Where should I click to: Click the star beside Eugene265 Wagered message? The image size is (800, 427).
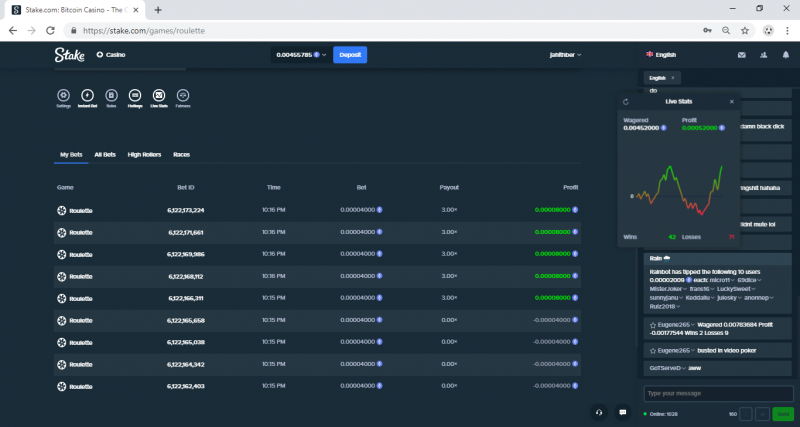(x=653, y=325)
